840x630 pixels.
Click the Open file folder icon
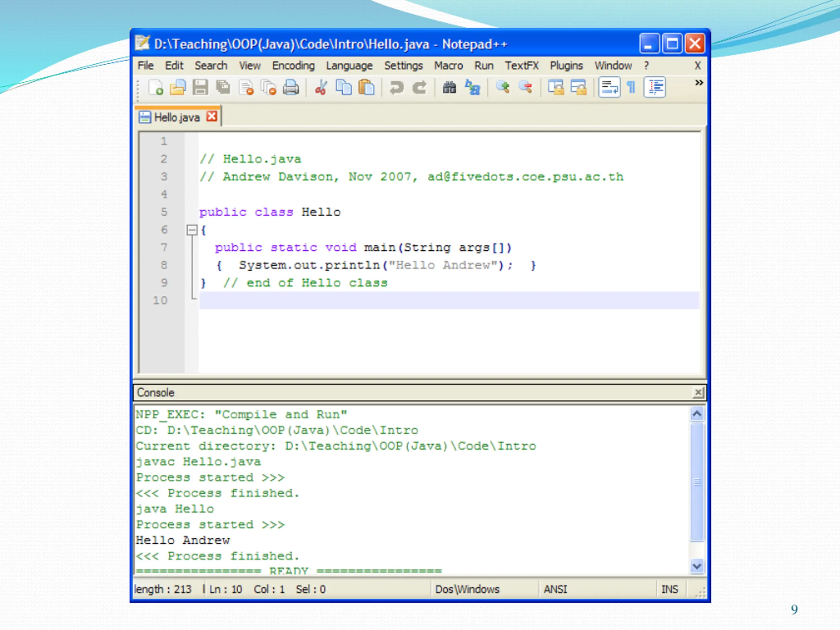point(178,87)
